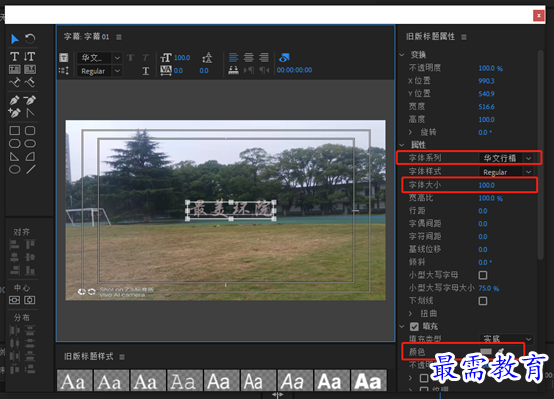Click the 宽度 value 516.6
The width and height of the screenshot is (554, 399).
pyautogui.click(x=487, y=106)
